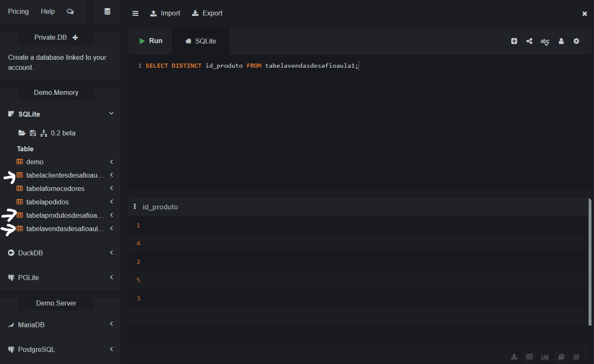Viewport: 594px width, 364px height.
Task: Click the add new tab plus icon
Action: 514,41
